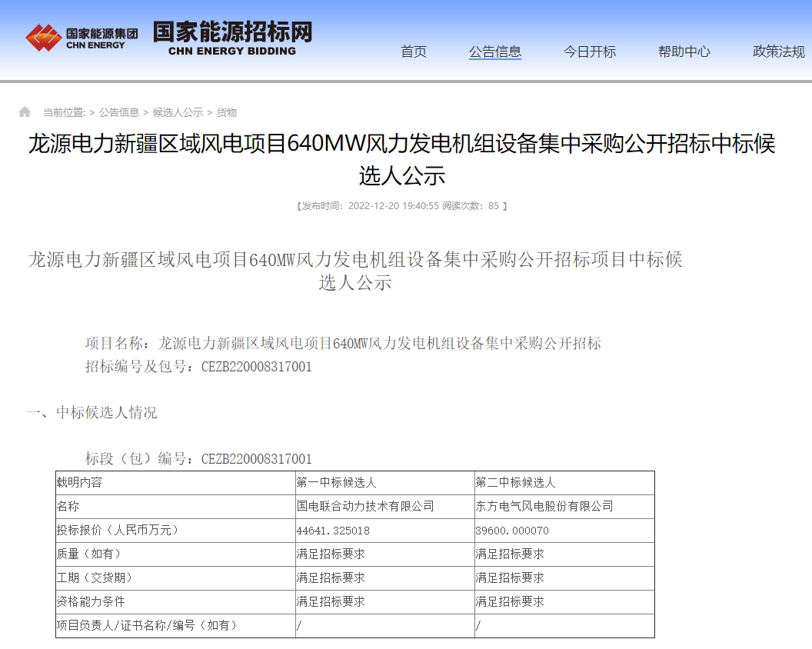This screenshot has height=649, width=812.
Task: Click the publish time text 2022-12-20 19:40:55
Action: pyautogui.click(x=393, y=206)
